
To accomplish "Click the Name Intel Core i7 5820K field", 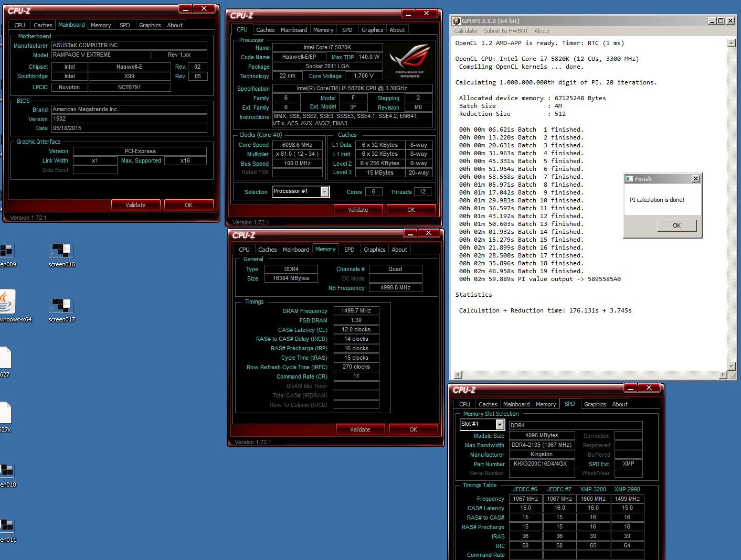I will (327, 47).
